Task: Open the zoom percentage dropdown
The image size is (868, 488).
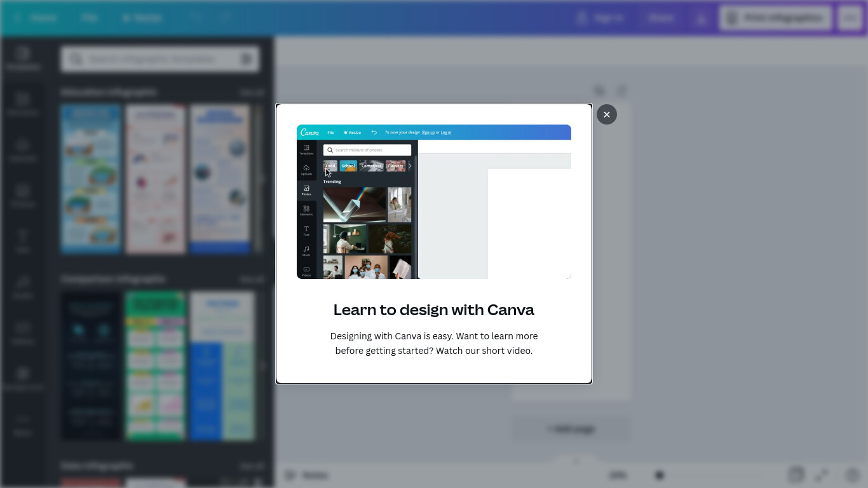Action: 617,475
